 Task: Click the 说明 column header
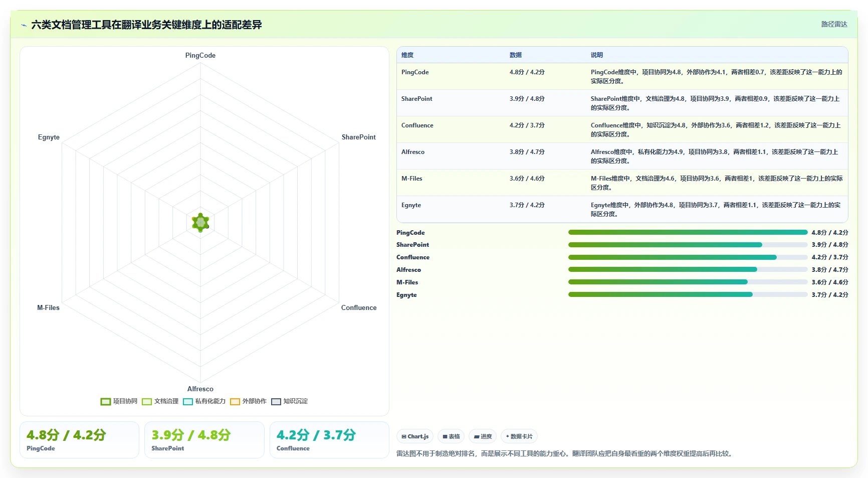coord(597,55)
